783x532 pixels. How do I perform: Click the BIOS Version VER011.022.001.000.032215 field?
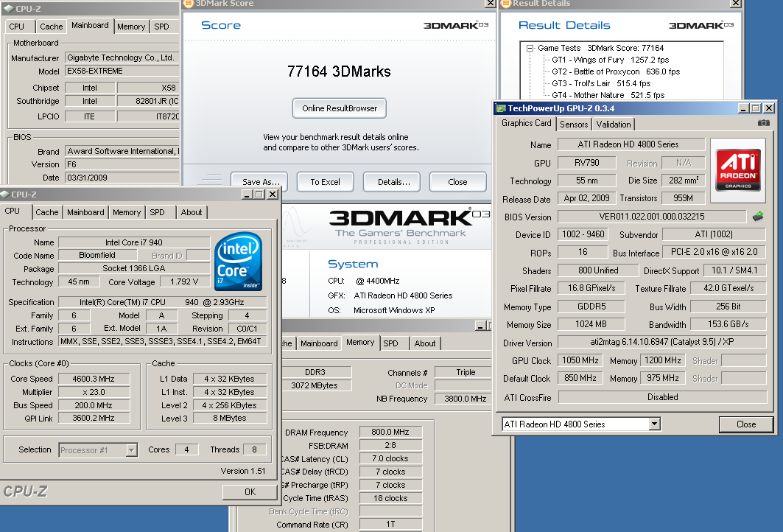click(652, 217)
